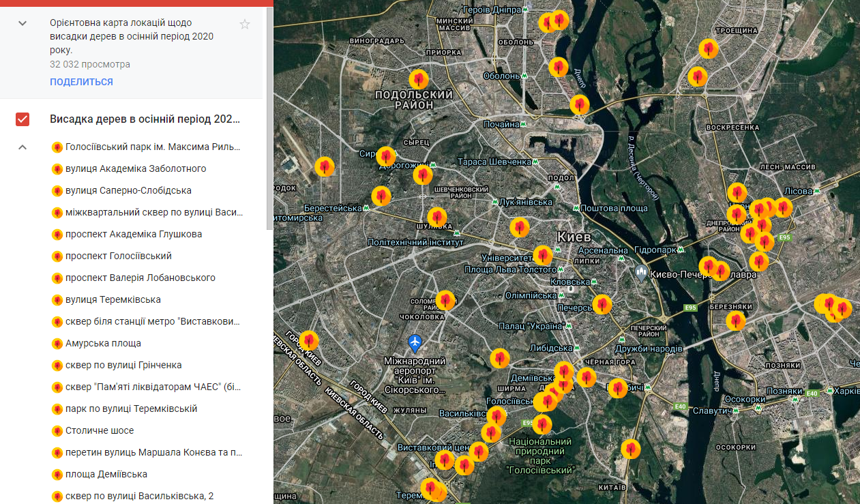
Task: Click the Києво-Печерська лавра museum icon
Action: tap(641, 274)
